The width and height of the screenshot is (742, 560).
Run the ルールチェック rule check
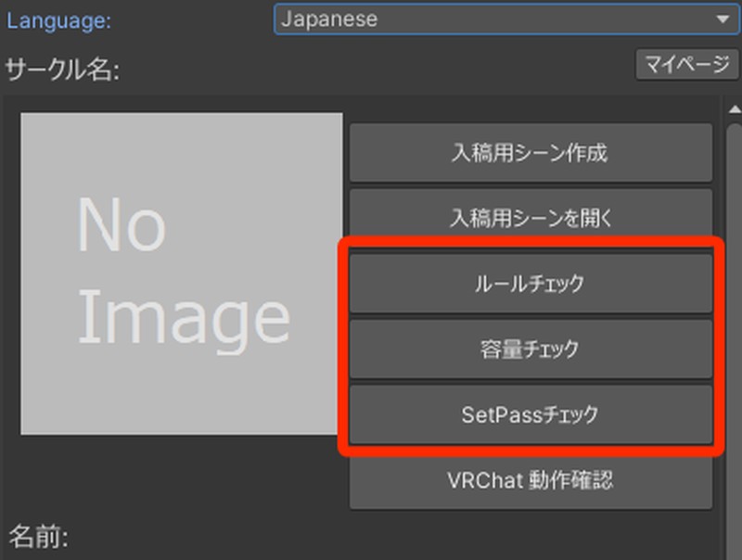click(531, 284)
